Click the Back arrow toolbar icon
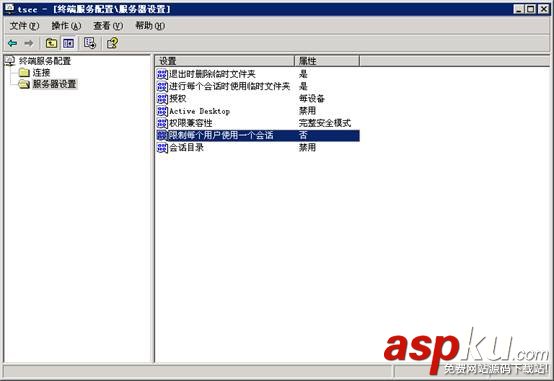The image size is (554, 381). (12, 43)
